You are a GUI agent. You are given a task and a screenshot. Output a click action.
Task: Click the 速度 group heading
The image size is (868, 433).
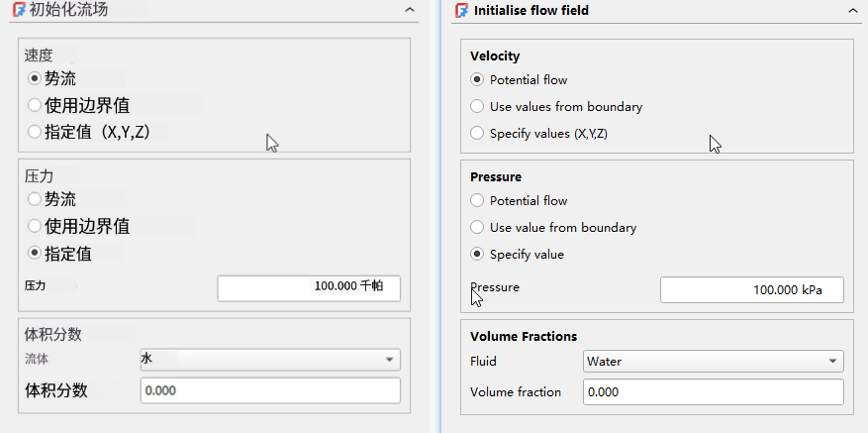[39, 54]
